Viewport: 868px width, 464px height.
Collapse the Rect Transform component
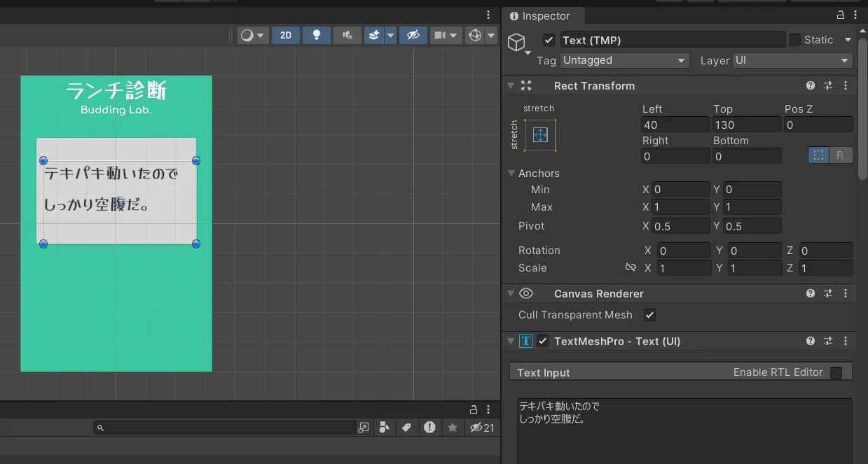[510, 85]
